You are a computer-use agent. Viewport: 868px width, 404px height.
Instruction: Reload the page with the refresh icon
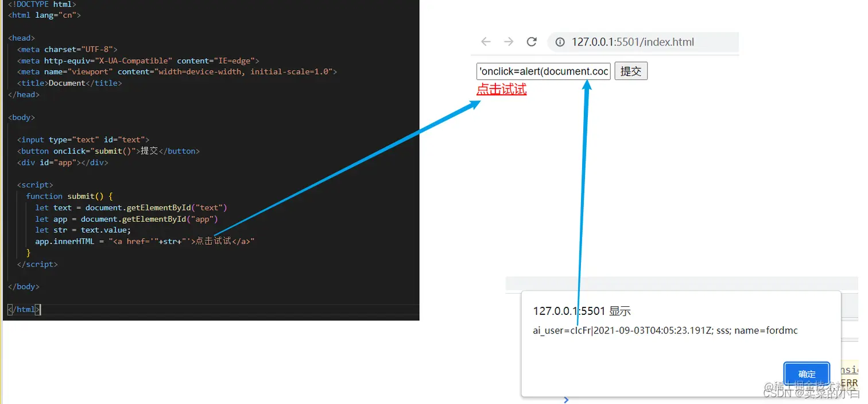[532, 42]
